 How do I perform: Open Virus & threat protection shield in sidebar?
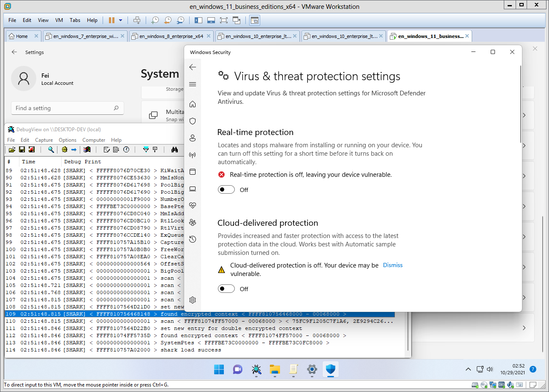click(x=193, y=121)
